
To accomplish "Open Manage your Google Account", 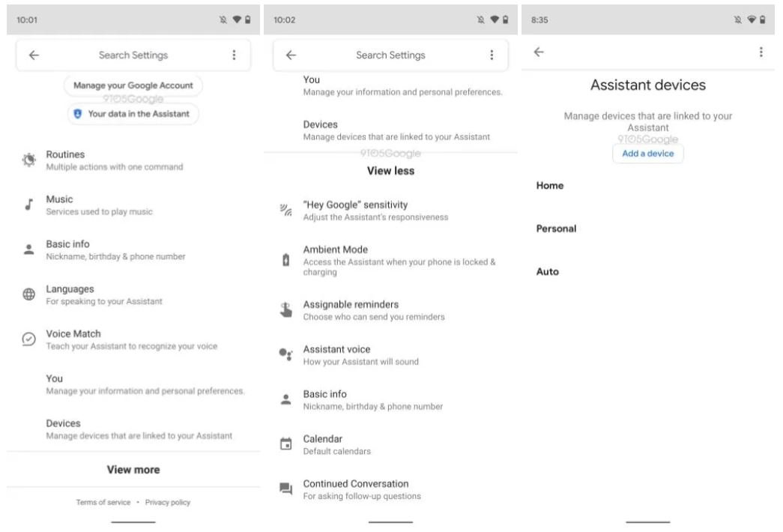I will 133,85.
